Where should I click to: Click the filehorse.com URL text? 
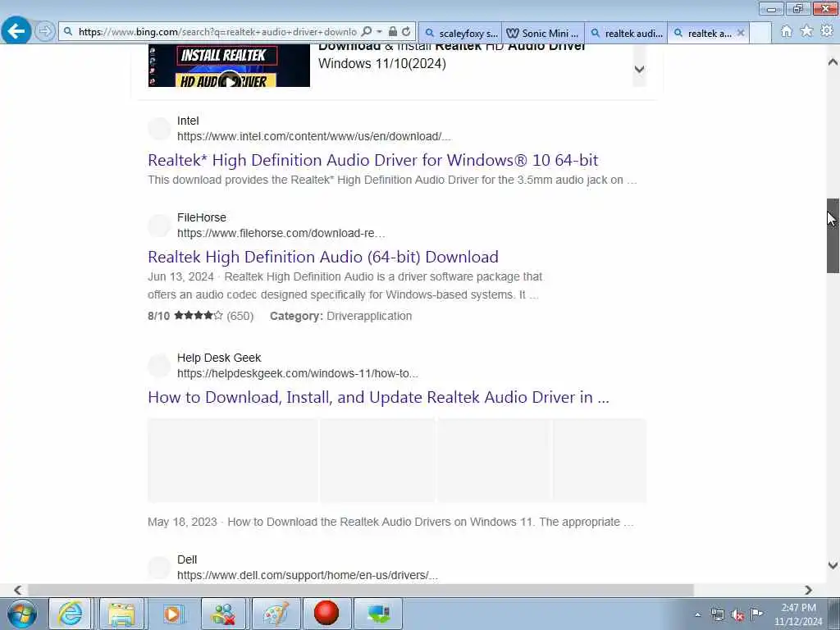pyautogui.click(x=281, y=233)
